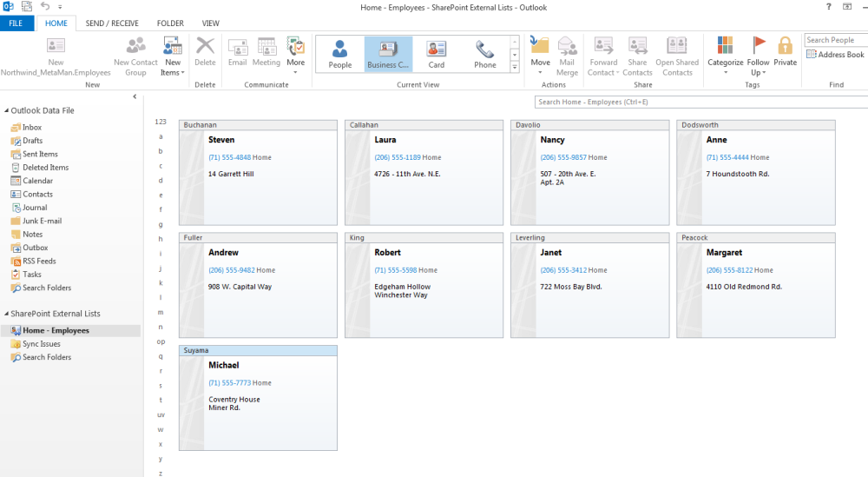The image size is (868, 477).
Task: Open the Address Book
Action: coord(835,54)
